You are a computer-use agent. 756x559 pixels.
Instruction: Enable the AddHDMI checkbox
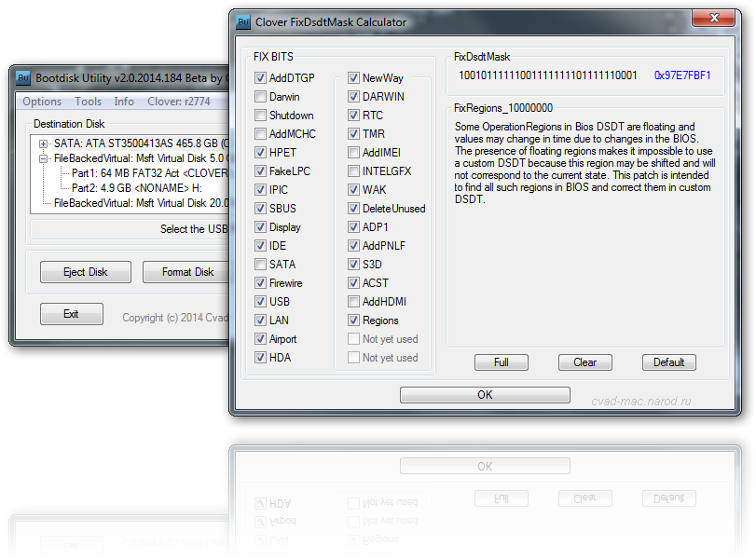click(x=353, y=302)
